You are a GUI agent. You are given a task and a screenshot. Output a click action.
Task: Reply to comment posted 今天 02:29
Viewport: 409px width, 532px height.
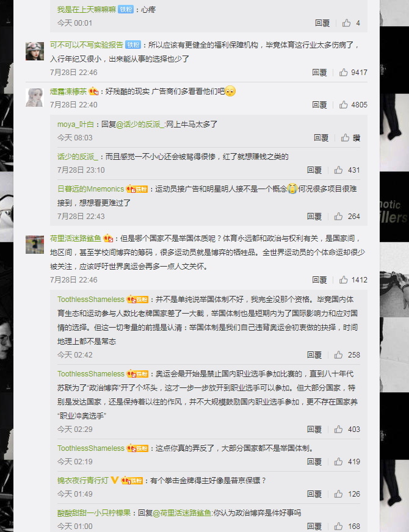pos(314,429)
